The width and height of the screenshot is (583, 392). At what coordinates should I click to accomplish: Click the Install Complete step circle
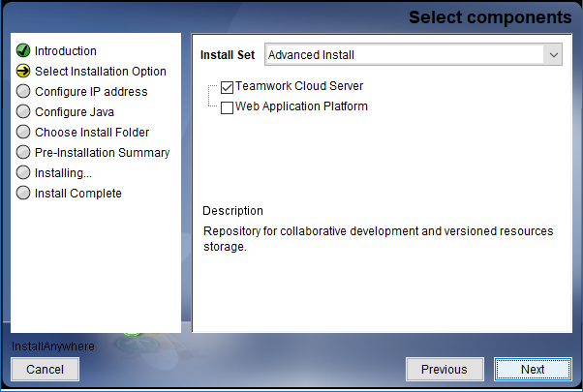pyautogui.click(x=23, y=193)
